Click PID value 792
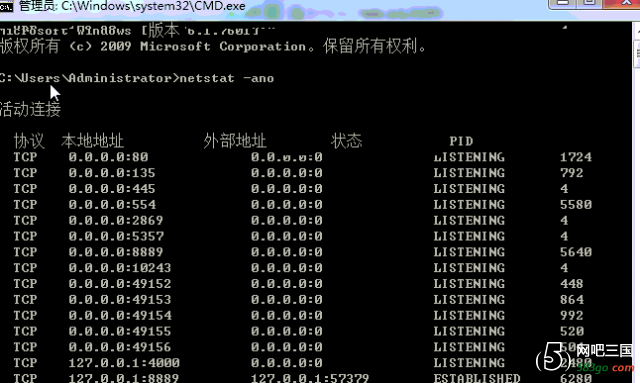The image size is (640, 383). click(571, 173)
